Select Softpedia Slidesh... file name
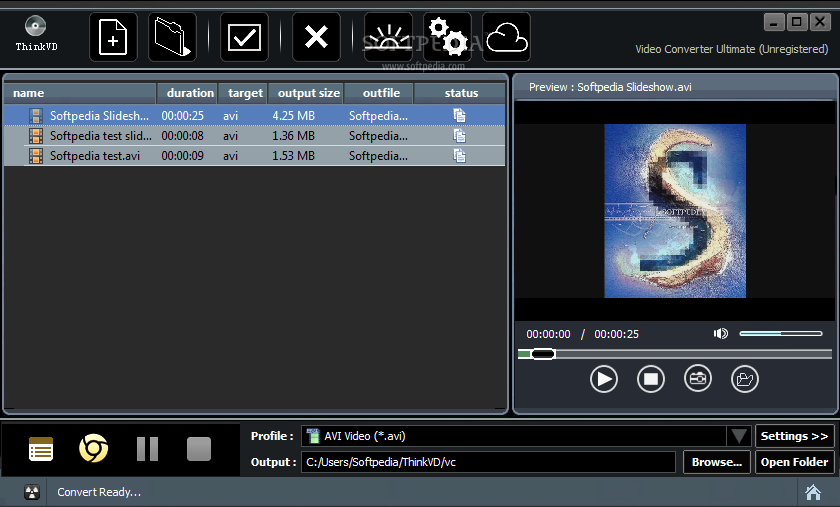 click(x=99, y=116)
